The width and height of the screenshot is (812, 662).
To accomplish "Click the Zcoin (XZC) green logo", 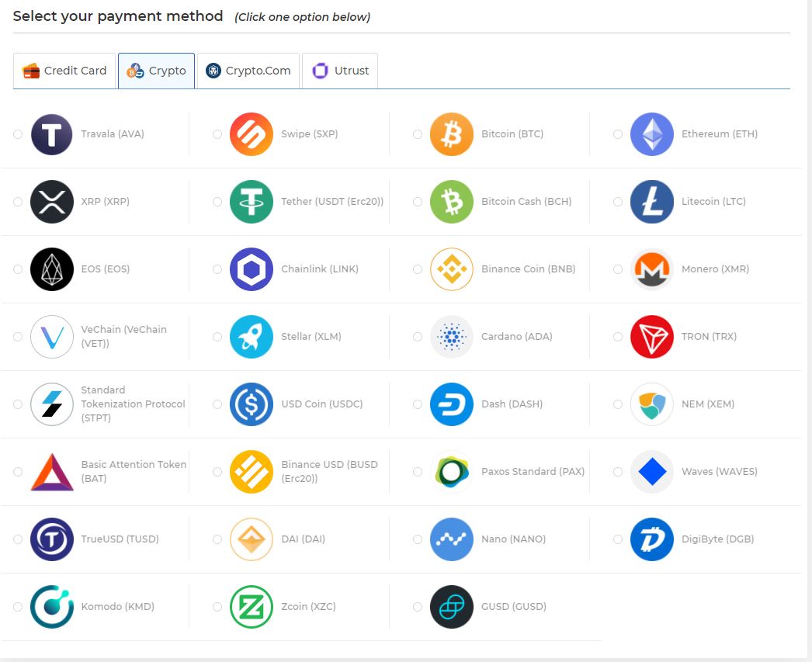I will (252, 607).
